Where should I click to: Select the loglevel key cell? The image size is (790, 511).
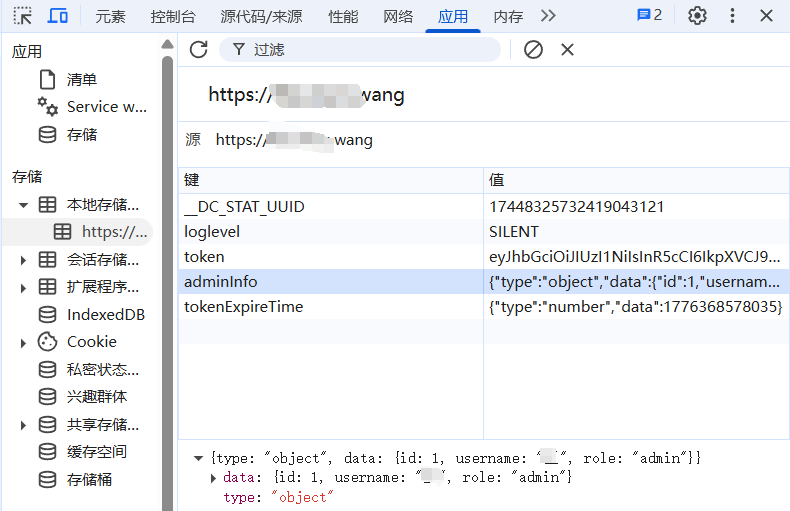tap(331, 232)
